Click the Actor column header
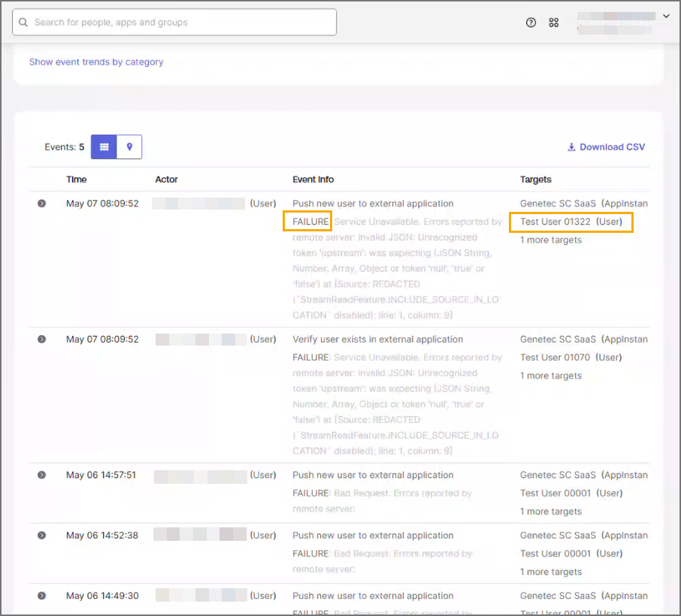Viewport: 681px width, 616px height. tap(166, 180)
